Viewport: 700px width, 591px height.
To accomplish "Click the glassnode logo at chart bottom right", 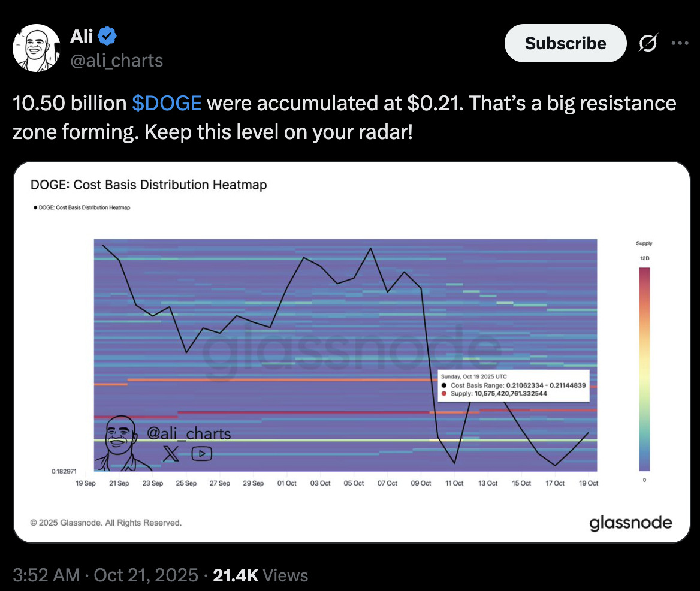I will [630, 523].
